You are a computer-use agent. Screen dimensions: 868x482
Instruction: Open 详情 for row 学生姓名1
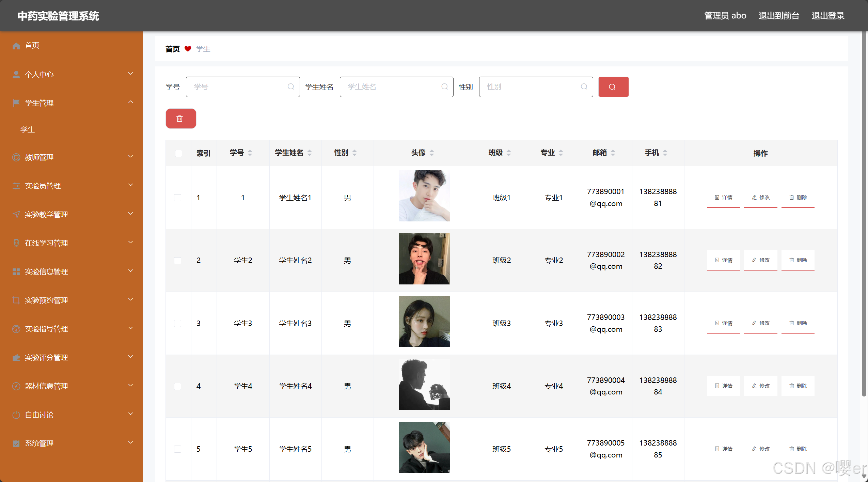click(723, 198)
